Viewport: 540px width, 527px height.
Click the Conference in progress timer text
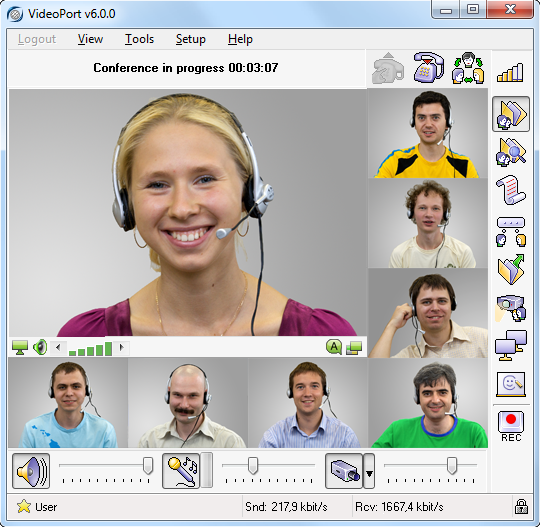coord(186,68)
